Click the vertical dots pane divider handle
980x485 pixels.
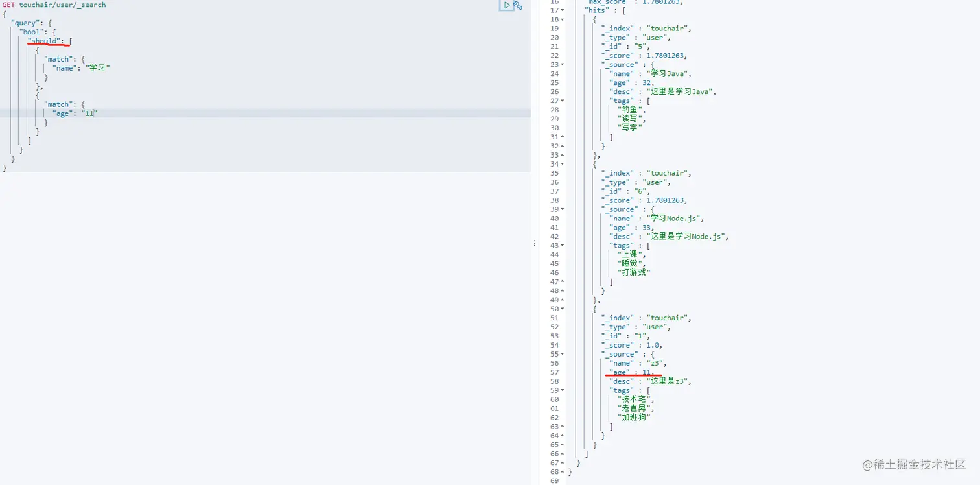(534, 243)
